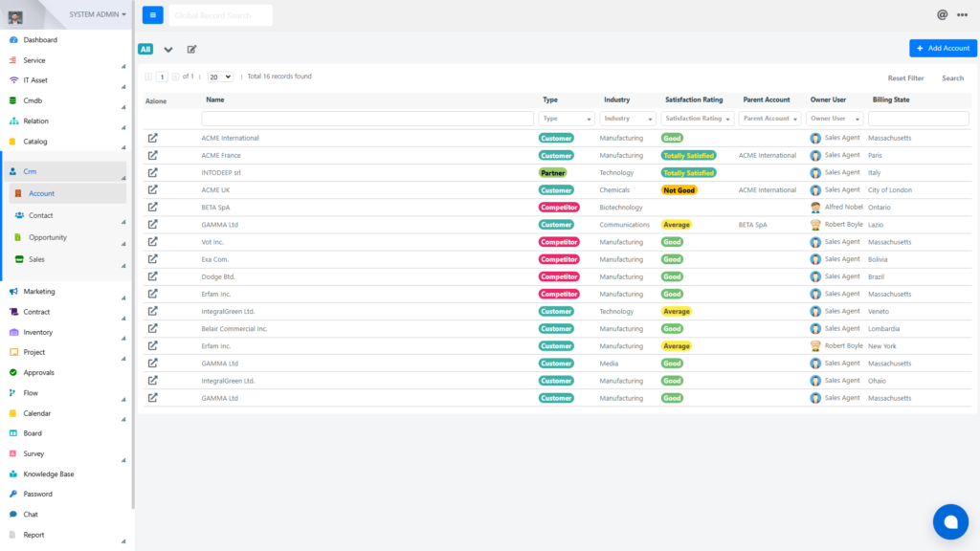Click the @ mentions icon

pos(942,15)
